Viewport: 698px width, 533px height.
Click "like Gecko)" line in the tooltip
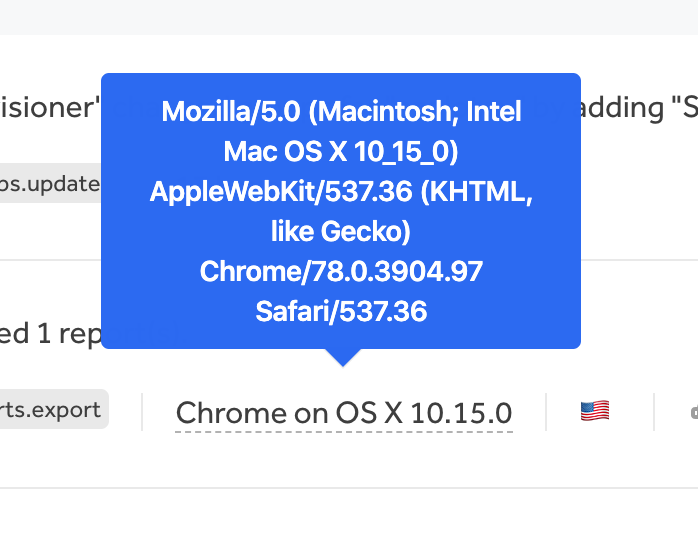tap(341, 231)
